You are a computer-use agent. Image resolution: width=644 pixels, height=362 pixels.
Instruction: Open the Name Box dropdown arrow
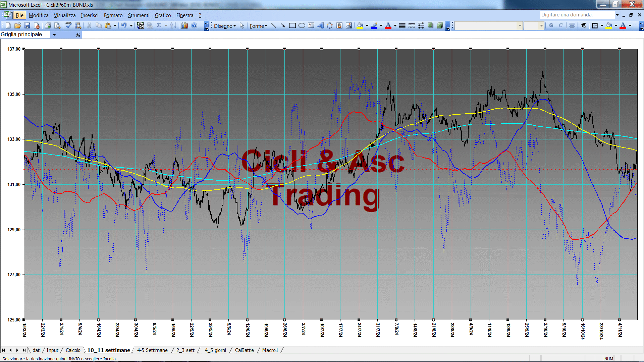pyautogui.click(x=54, y=35)
